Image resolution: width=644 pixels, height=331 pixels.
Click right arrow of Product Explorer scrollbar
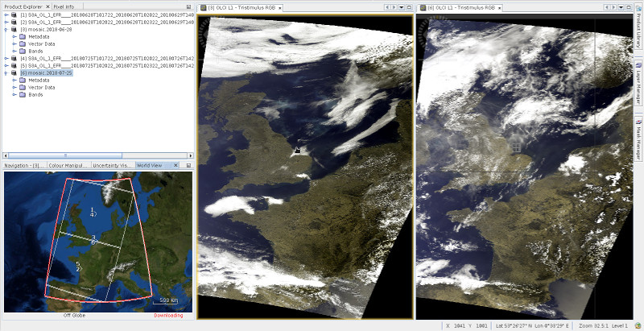click(x=191, y=155)
